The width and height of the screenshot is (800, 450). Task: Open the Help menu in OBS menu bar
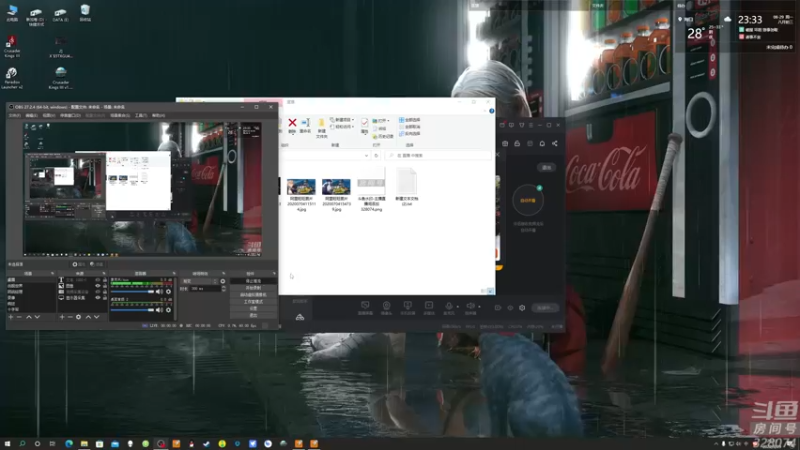159,115
